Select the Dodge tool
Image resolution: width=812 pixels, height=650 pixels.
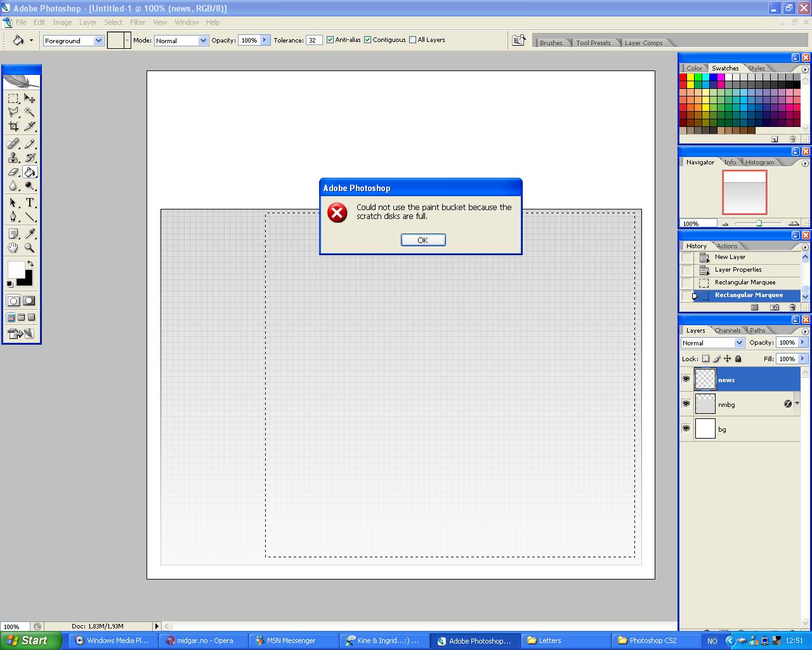click(30, 186)
